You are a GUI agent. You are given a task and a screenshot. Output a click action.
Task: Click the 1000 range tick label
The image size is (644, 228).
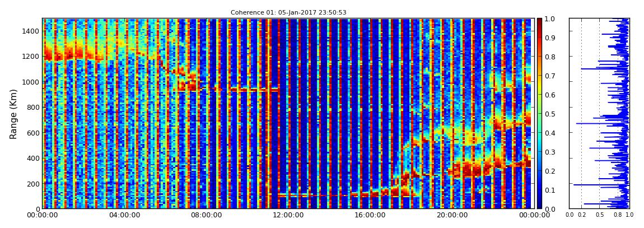31,82
